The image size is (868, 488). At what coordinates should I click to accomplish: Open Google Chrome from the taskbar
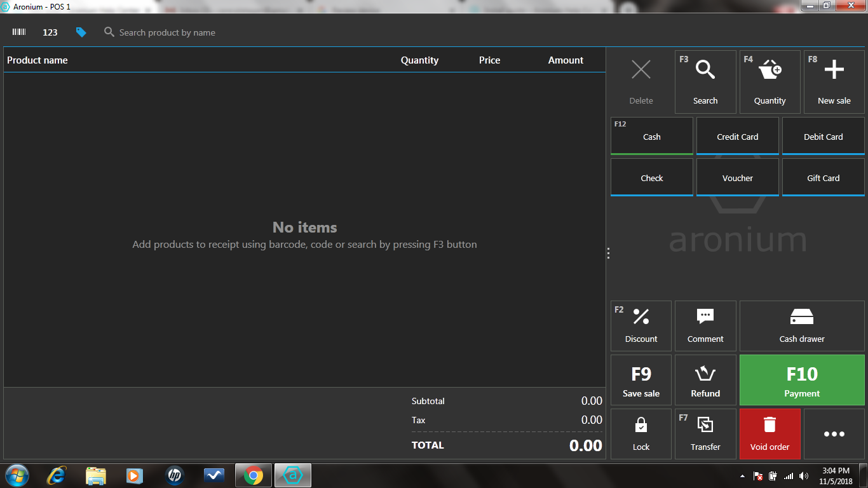(x=254, y=475)
